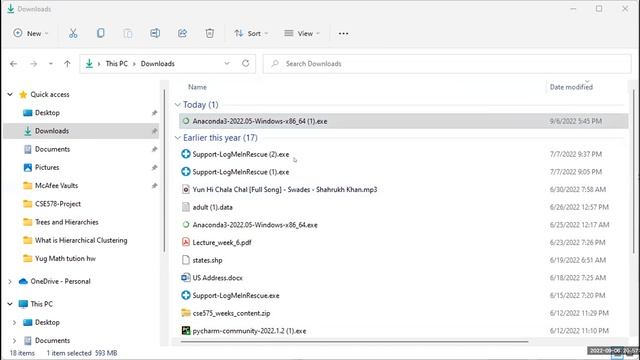Image resolution: width=640 pixels, height=360 pixels.
Task: Sort by Date modified column header
Action: pyautogui.click(x=571, y=87)
